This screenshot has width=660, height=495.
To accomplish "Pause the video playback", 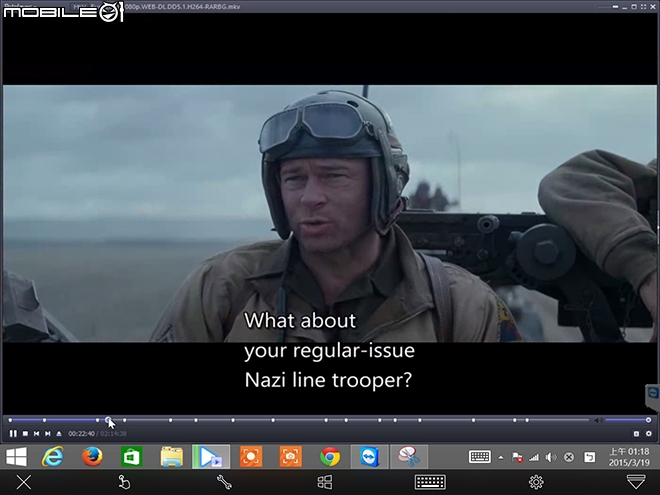I will point(13,433).
